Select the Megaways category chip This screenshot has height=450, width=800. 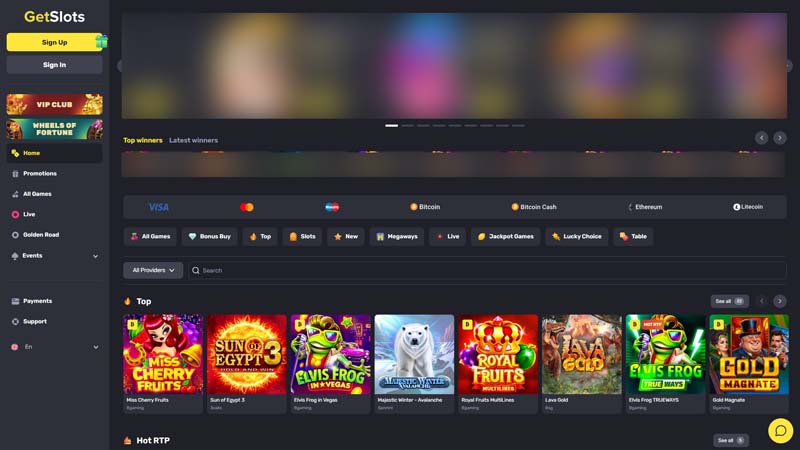click(396, 237)
